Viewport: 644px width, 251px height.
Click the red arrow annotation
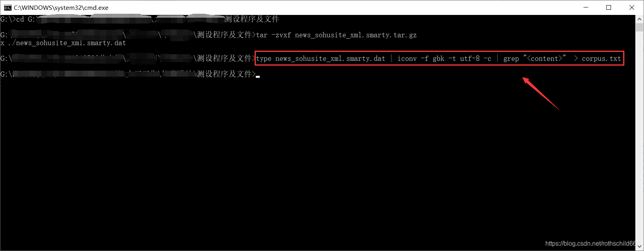(540, 93)
